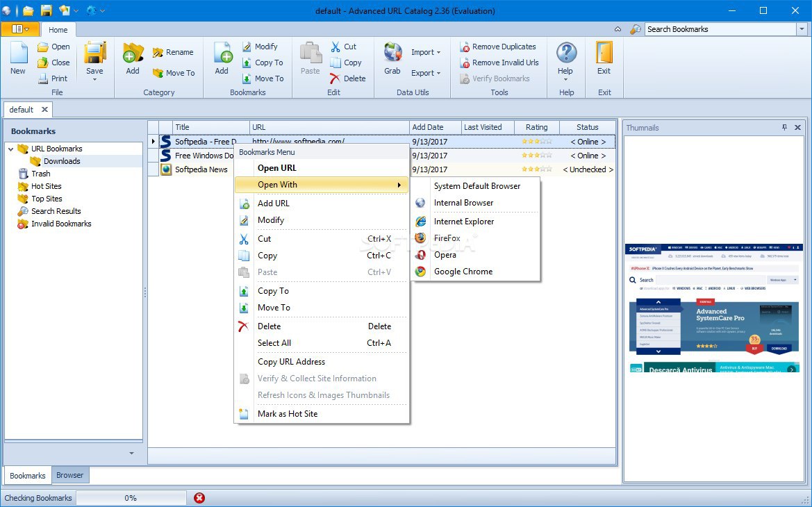Click the Softpedia website thumbnail preview
812x507 pixels.
pyautogui.click(x=713, y=308)
